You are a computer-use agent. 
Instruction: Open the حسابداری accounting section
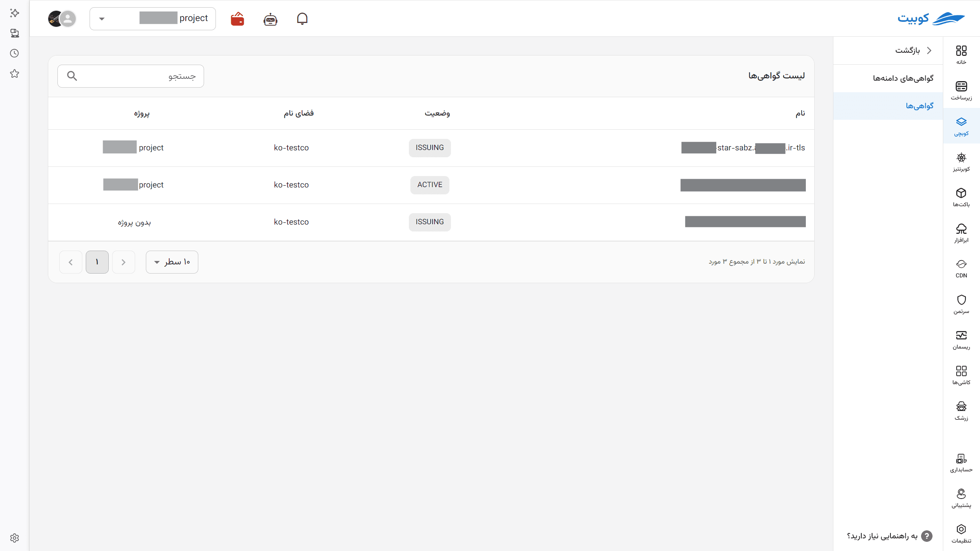pos(961,463)
